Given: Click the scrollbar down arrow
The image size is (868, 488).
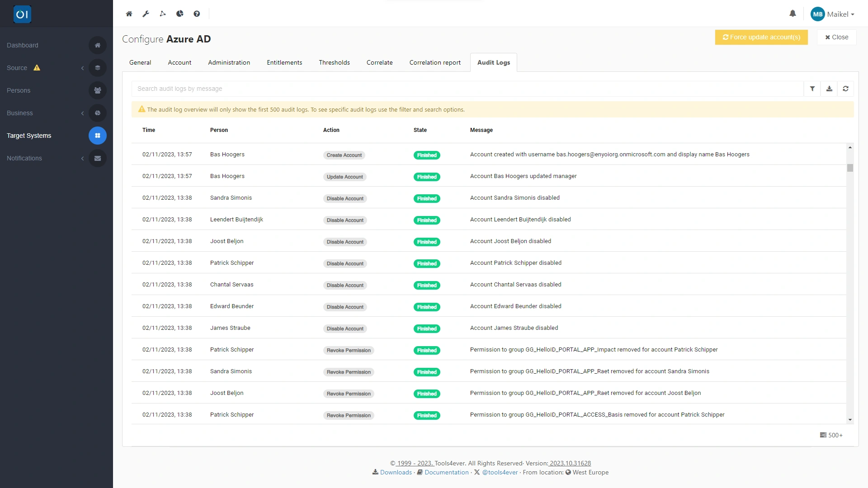Looking at the screenshot, I should (x=850, y=420).
